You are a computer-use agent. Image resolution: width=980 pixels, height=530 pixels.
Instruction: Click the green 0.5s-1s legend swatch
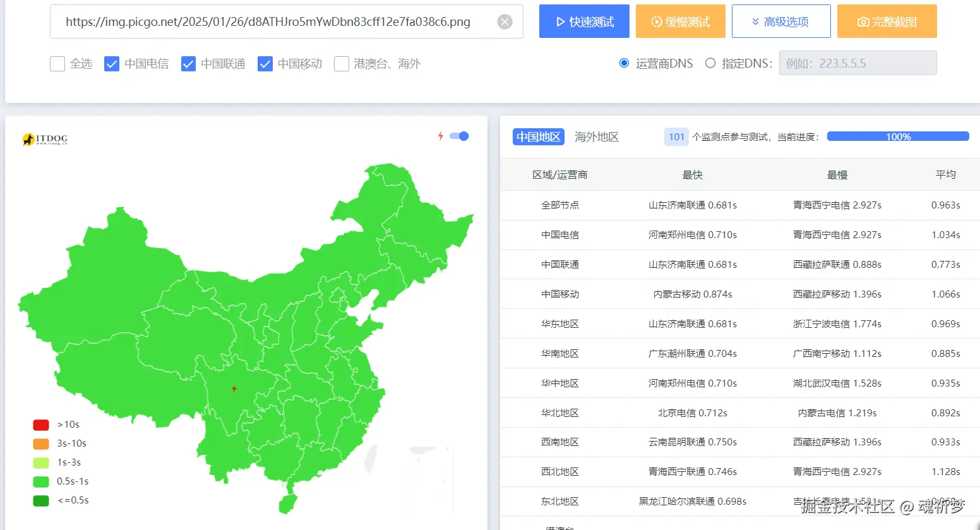41,481
